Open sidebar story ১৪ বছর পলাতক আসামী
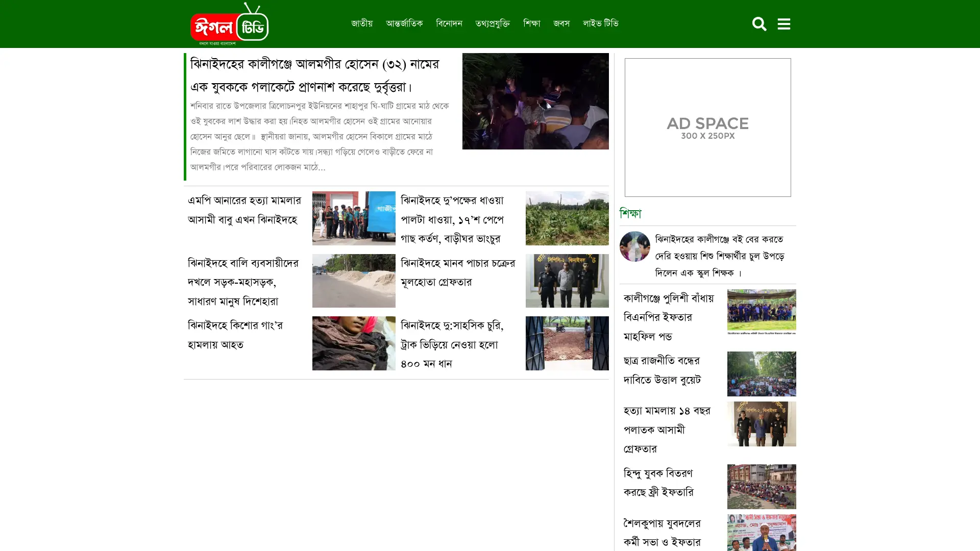 coord(667,430)
